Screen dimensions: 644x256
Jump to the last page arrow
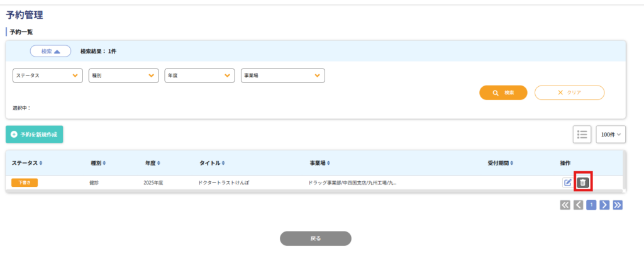point(618,205)
